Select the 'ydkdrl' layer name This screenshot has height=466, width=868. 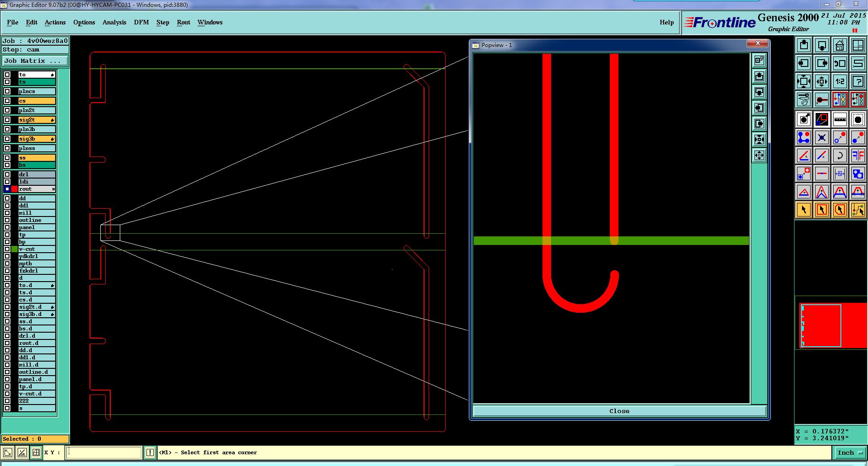tap(37, 256)
